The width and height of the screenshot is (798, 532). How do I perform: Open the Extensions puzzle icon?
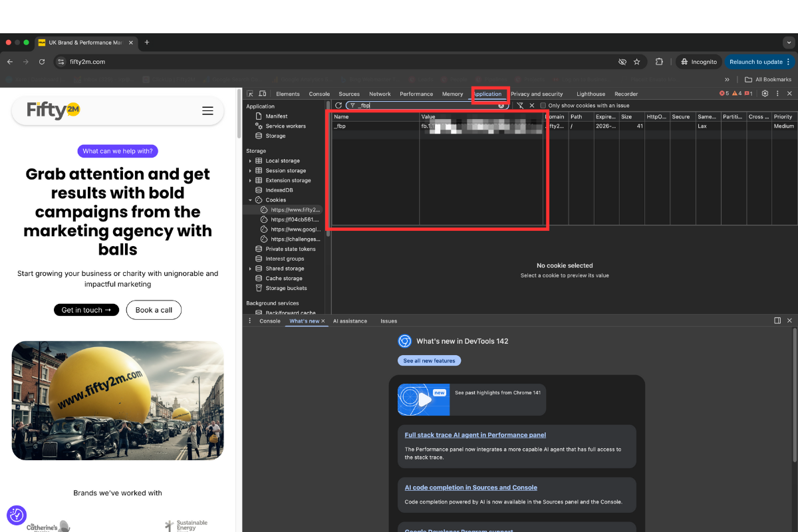tap(659, 62)
